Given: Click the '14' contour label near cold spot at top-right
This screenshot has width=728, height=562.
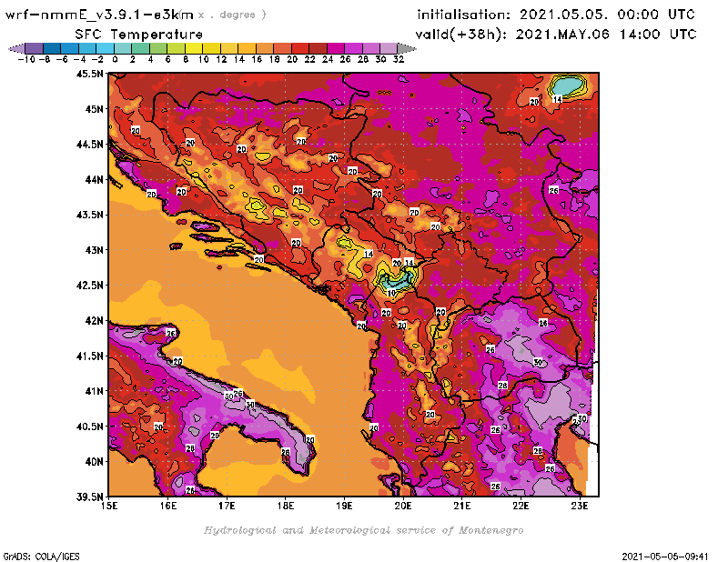Looking at the screenshot, I should click(x=557, y=99).
